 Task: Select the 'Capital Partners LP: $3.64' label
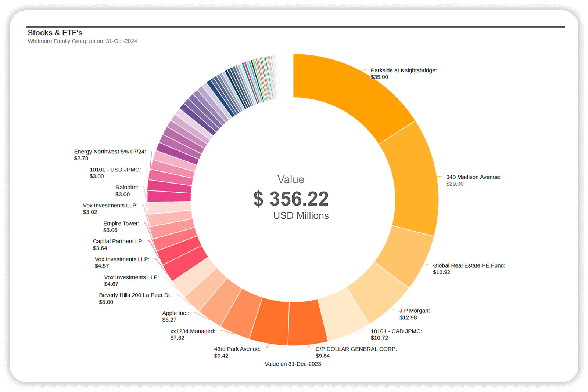click(118, 244)
